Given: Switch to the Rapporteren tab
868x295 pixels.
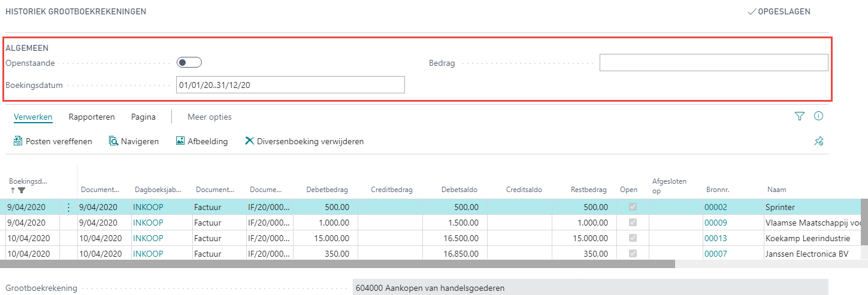Looking at the screenshot, I should (x=92, y=117).
